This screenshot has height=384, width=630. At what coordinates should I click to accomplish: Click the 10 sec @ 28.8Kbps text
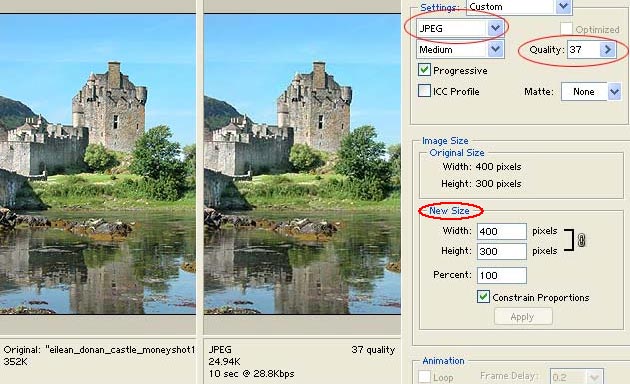point(251,374)
